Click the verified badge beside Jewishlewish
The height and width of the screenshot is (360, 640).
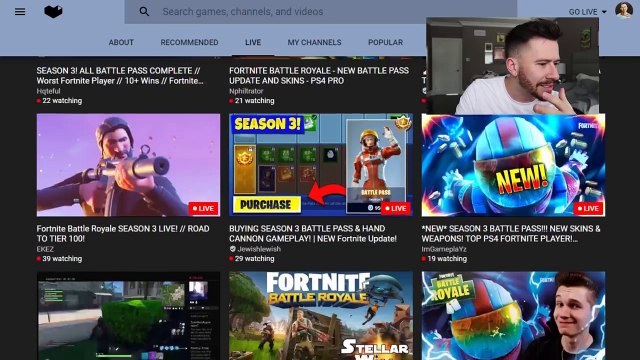pos(233,249)
